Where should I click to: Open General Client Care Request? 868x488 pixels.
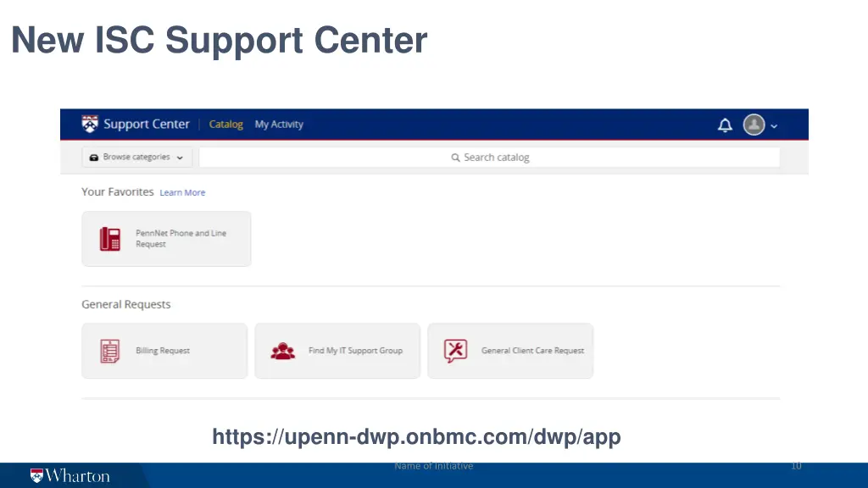[509, 351]
